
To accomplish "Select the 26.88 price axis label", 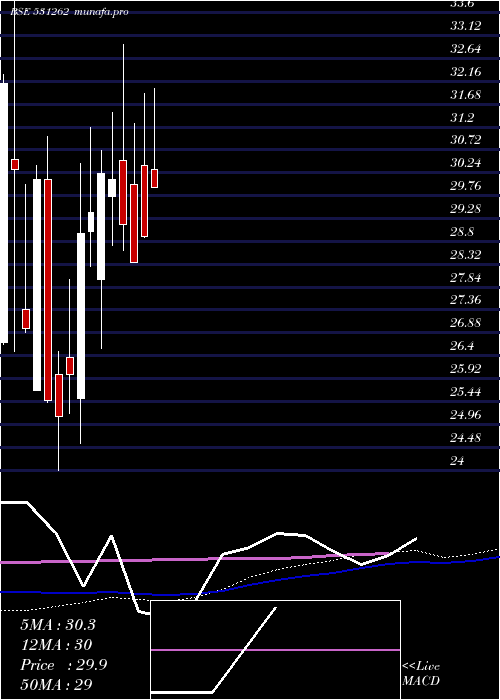I will 466,323.
